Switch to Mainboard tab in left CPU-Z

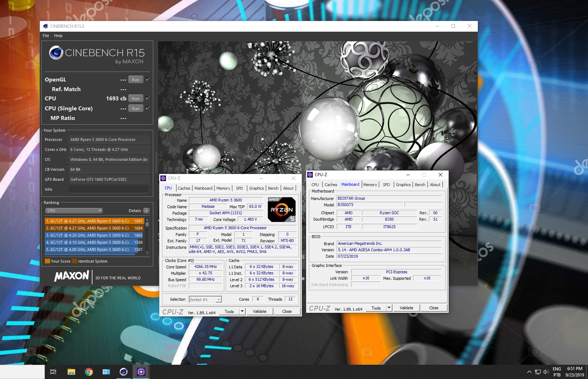click(203, 188)
